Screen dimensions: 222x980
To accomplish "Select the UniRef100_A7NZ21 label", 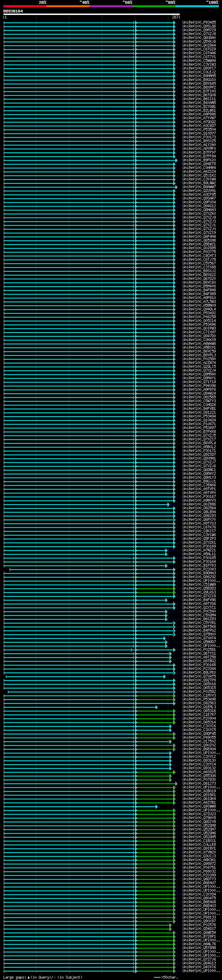I will (x=199, y=550).
